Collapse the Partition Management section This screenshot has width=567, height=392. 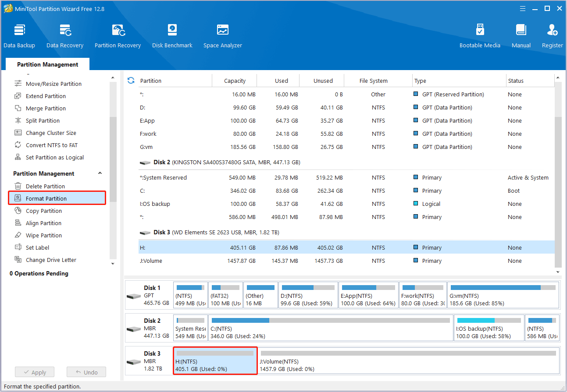pyautogui.click(x=100, y=173)
